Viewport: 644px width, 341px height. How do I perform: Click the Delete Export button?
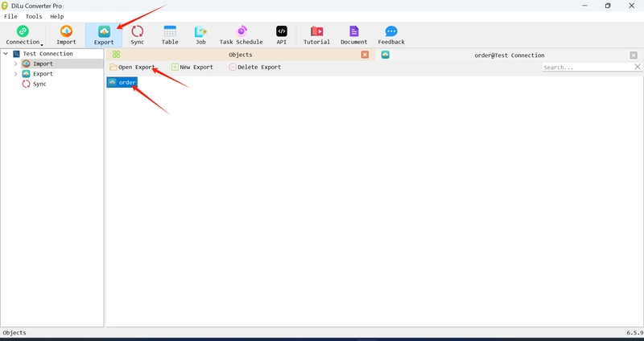click(255, 67)
